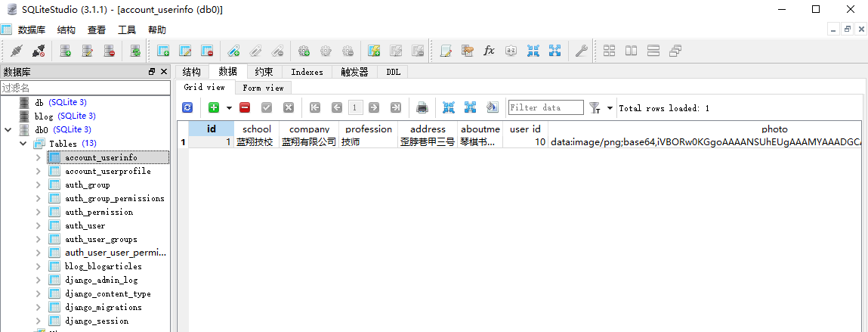Image resolution: width=868 pixels, height=332 pixels.
Task: Arrange windows as tiles icon
Action: pos(610,51)
